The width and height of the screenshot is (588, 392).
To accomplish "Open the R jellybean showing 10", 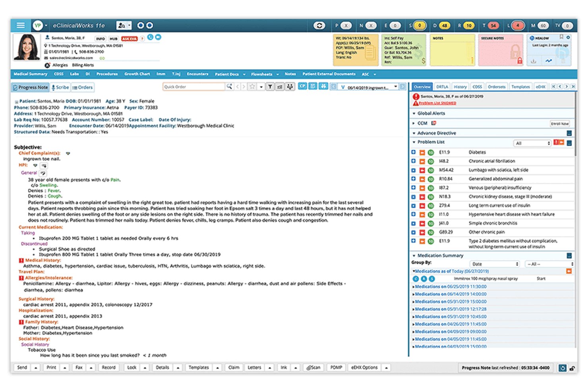I will [x=469, y=25].
